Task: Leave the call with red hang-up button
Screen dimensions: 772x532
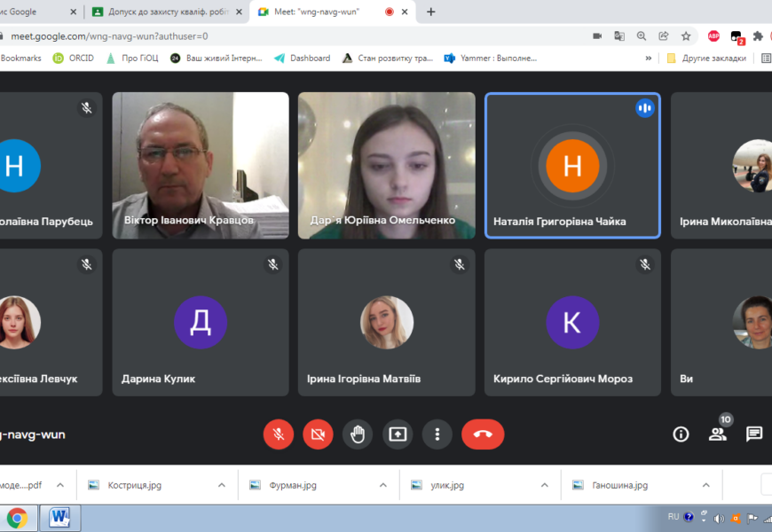Action: (x=483, y=434)
